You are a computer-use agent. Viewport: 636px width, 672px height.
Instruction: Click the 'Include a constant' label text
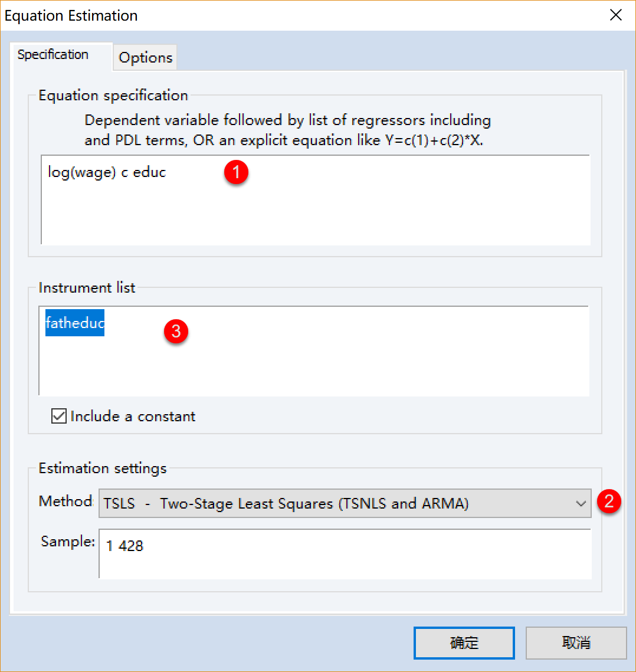pyautogui.click(x=133, y=417)
